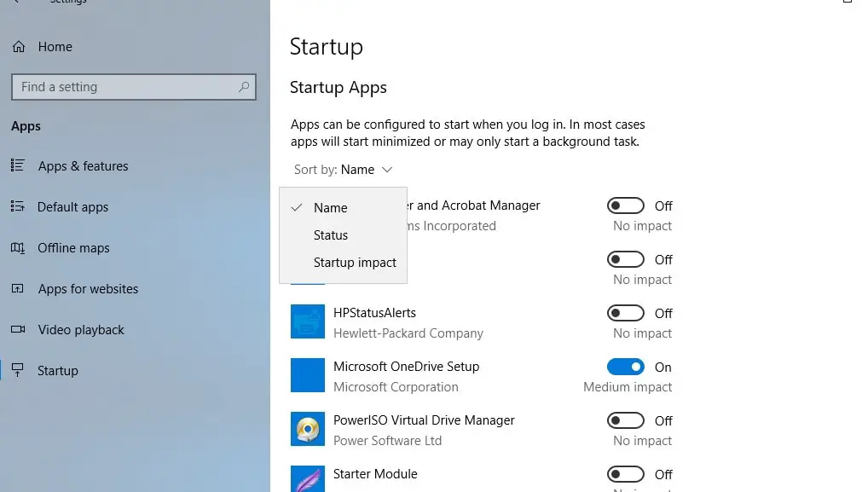Turn off Microsoft OneDrive Setup startup
Screen dimensions: 868x492
(626, 367)
